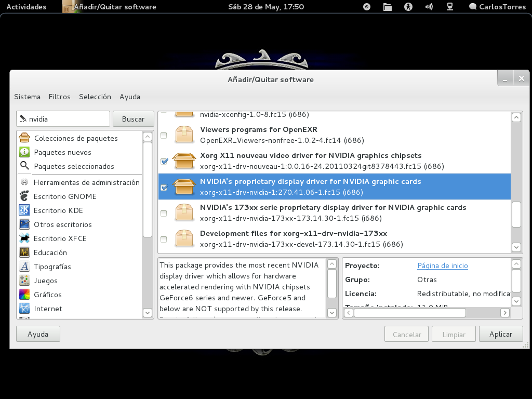Click the Limpiar button
Viewport: 532px width, 399px height.
pos(454,334)
